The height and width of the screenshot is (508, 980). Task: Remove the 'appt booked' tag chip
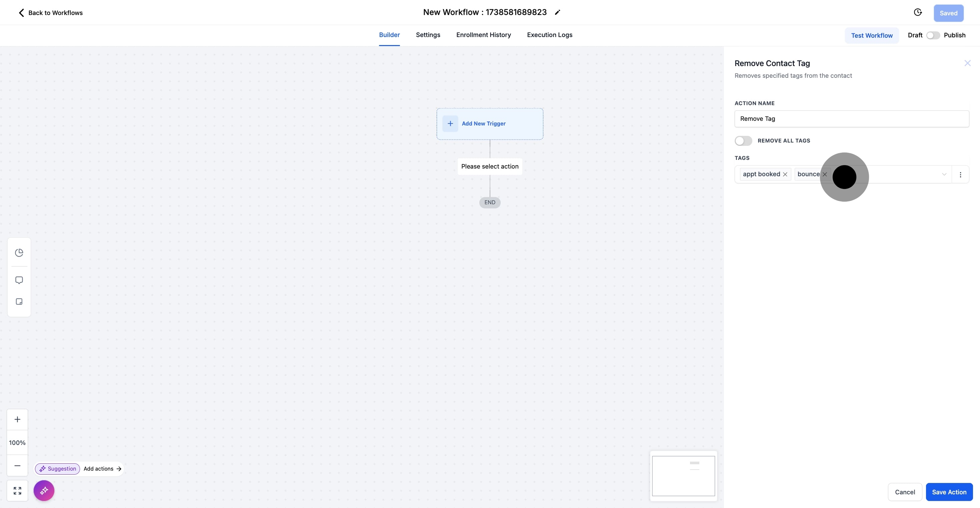pyautogui.click(x=785, y=175)
